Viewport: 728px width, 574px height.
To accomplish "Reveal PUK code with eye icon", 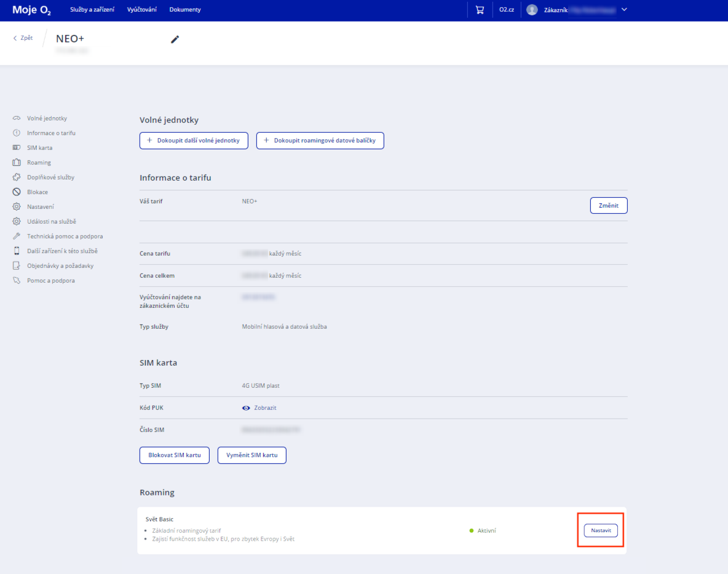I will tap(246, 408).
